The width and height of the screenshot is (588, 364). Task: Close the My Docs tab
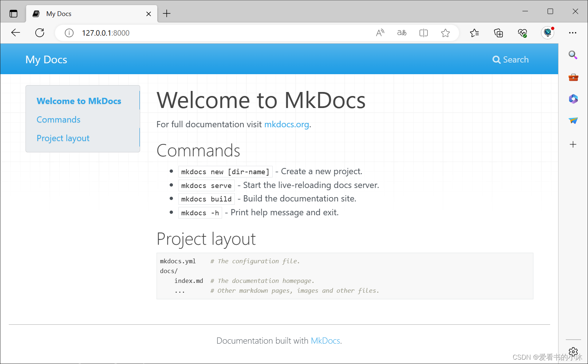pos(149,14)
